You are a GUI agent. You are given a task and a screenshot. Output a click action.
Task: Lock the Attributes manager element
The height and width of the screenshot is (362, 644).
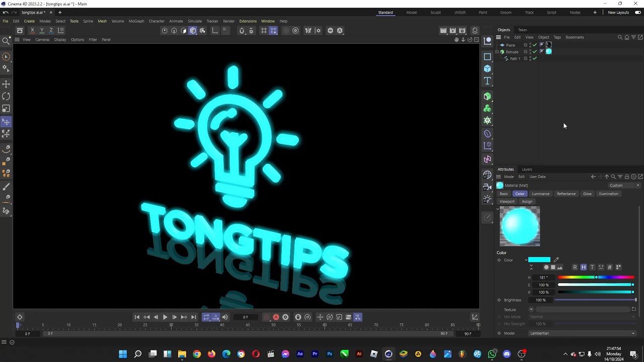627,176
